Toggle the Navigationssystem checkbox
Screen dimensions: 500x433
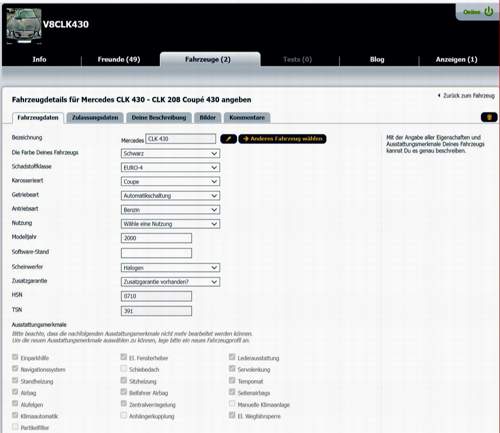point(15,369)
